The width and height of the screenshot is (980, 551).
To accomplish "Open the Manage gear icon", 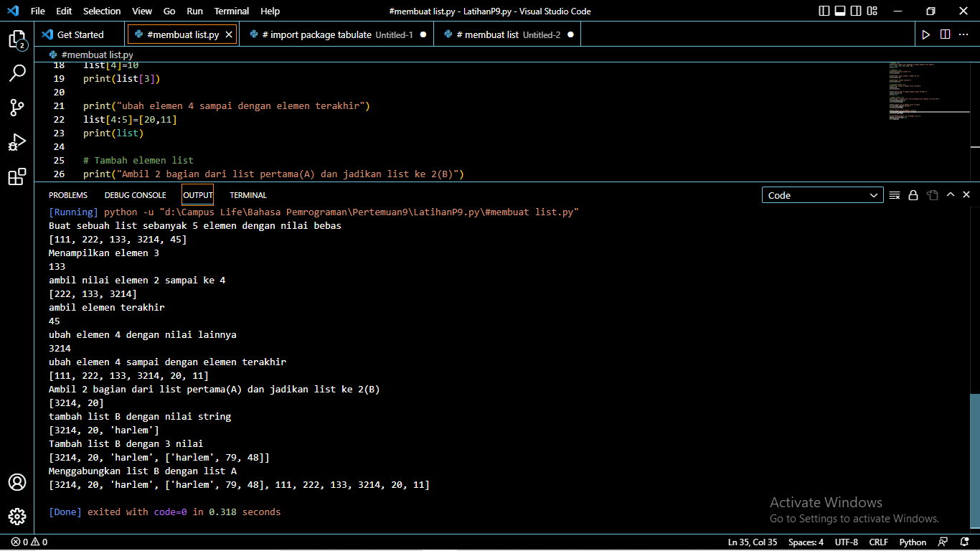I will point(17,517).
